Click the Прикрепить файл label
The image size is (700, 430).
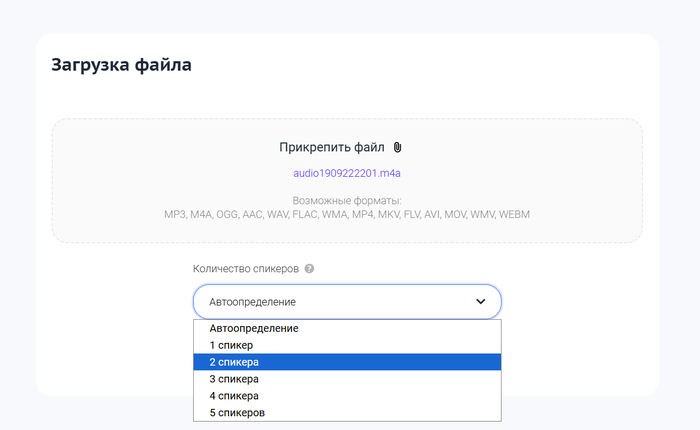coord(332,147)
